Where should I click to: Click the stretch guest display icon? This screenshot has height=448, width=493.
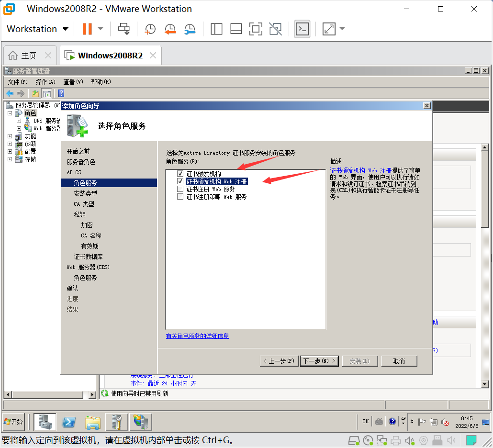coord(329,29)
